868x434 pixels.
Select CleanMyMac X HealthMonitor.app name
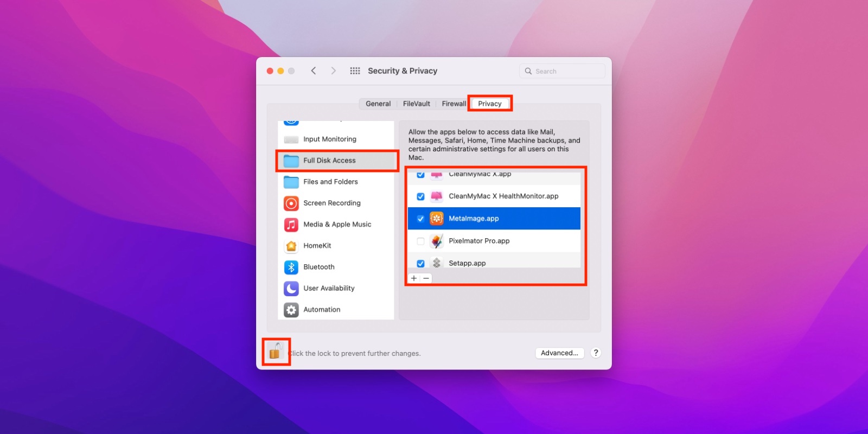tap(503, 196)
